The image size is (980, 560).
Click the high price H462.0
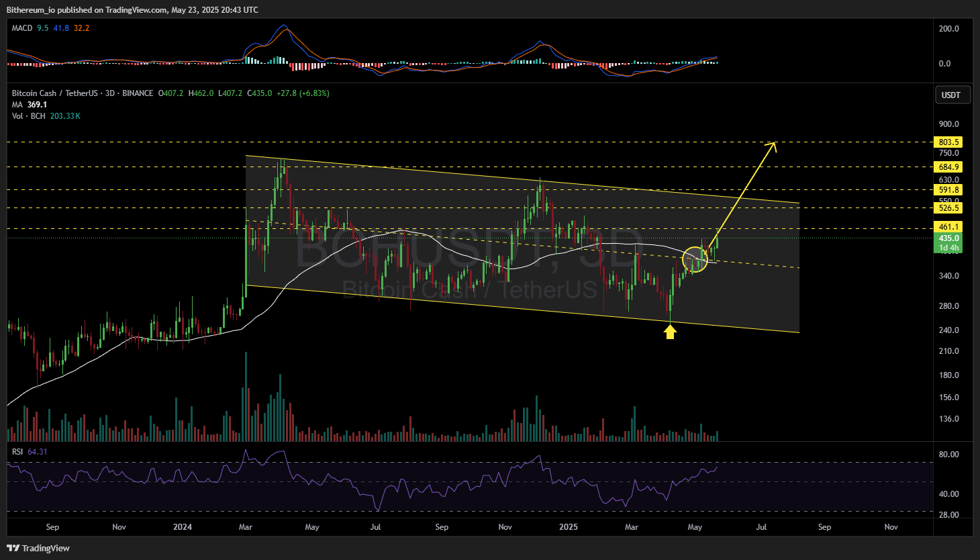click(x=201, y=93)
